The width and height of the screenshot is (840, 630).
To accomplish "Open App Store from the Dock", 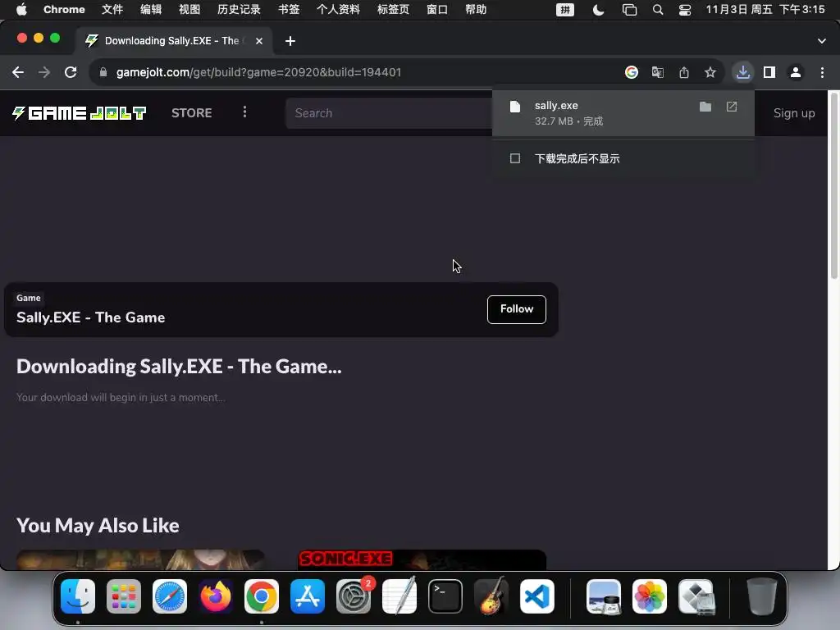I will (x=308, y=596).
